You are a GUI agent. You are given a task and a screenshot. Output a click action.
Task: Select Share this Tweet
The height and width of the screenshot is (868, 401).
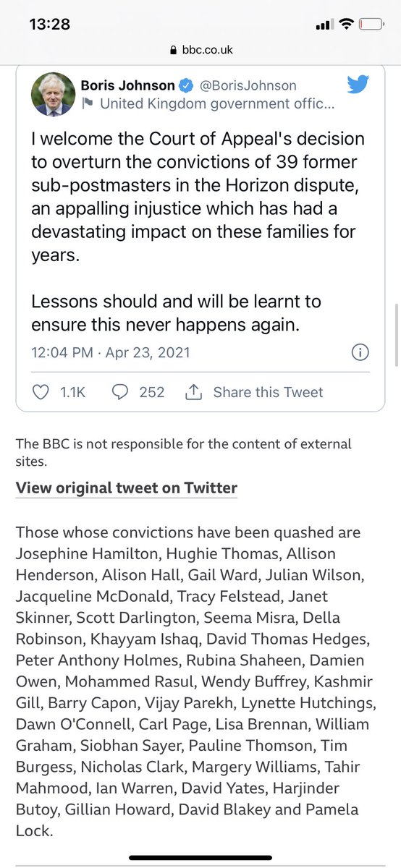click(268, 392)
